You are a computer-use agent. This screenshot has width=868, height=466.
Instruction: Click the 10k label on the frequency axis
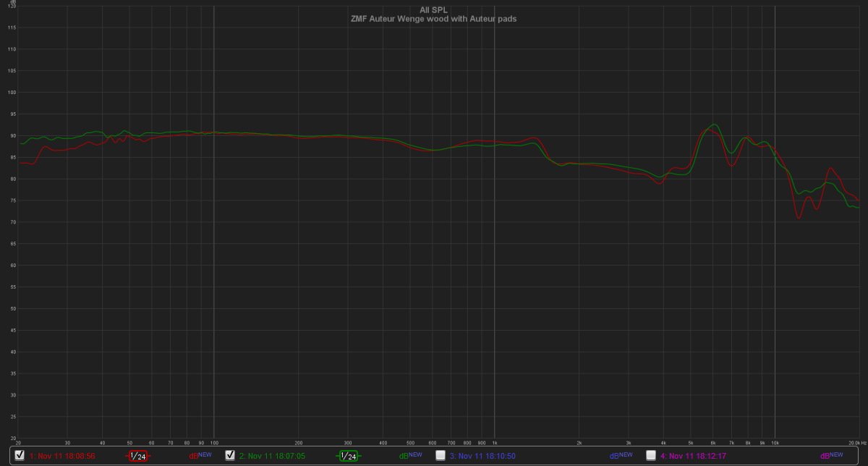click(x=775, y=442)
